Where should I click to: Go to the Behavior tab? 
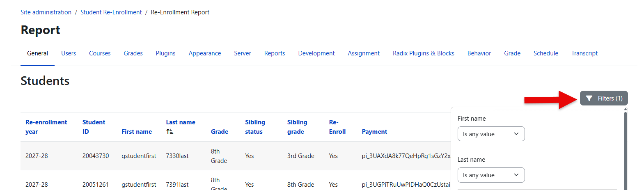[x=479, y=53]
